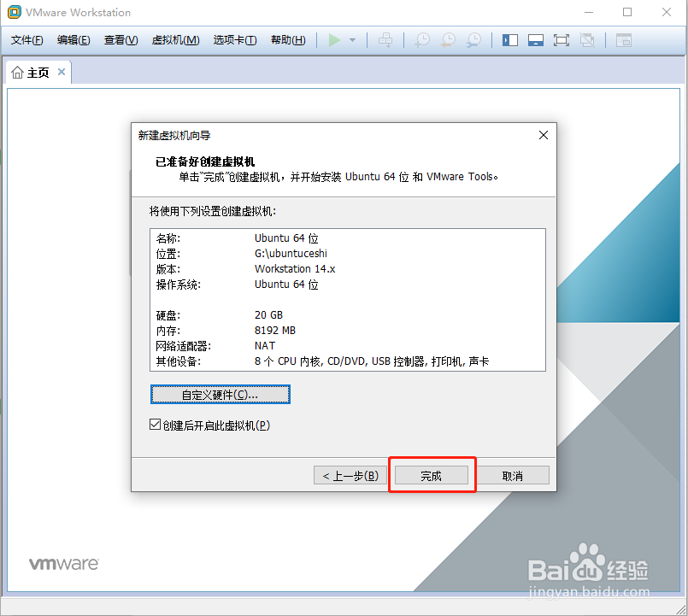Open the power options dropdown arrow
Screen dimensions: 688x616
coord(352,40)
